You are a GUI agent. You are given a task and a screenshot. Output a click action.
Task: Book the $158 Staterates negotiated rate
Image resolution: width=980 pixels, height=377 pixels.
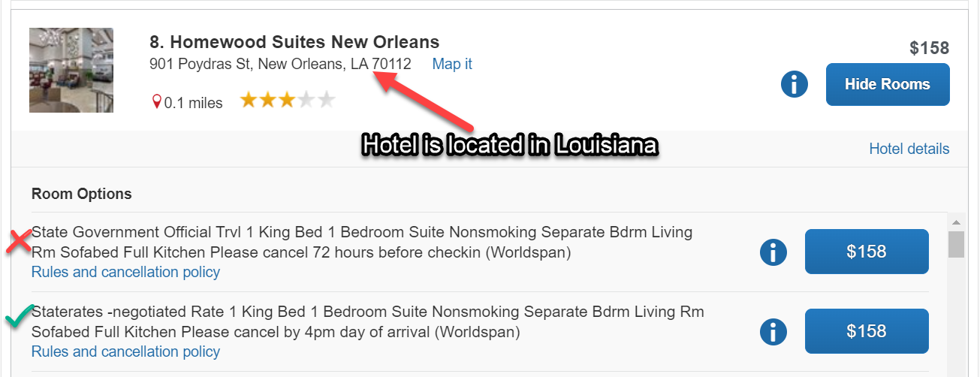(866, 331)
